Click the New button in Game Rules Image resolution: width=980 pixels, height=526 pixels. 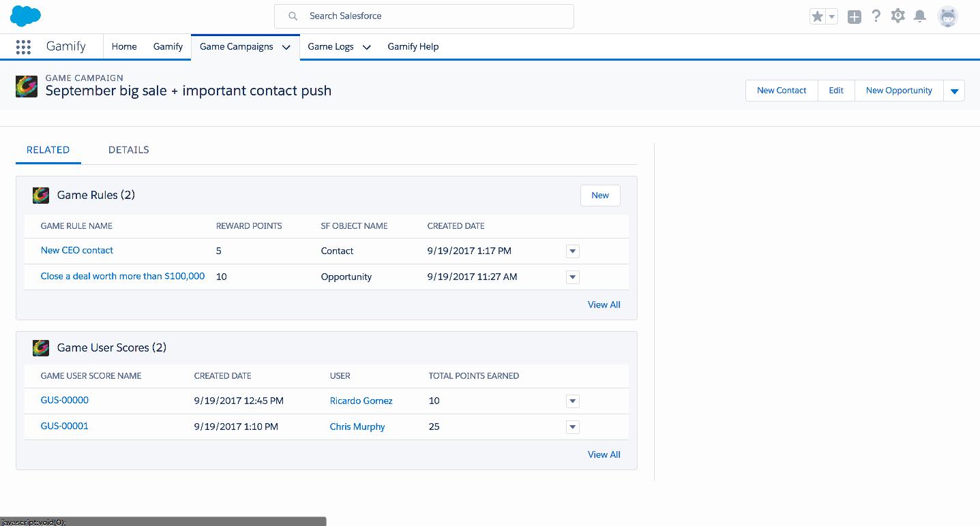click(599, 196)
